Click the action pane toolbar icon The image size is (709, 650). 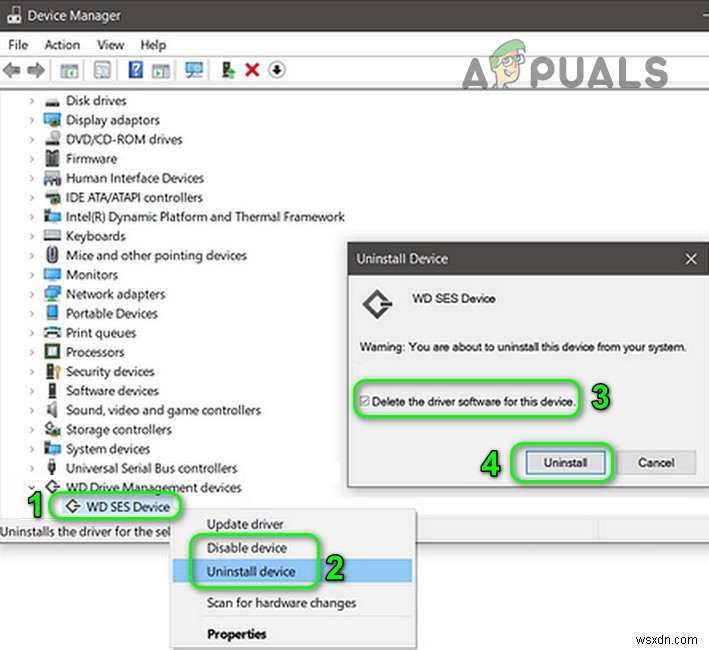pos(161,70)
